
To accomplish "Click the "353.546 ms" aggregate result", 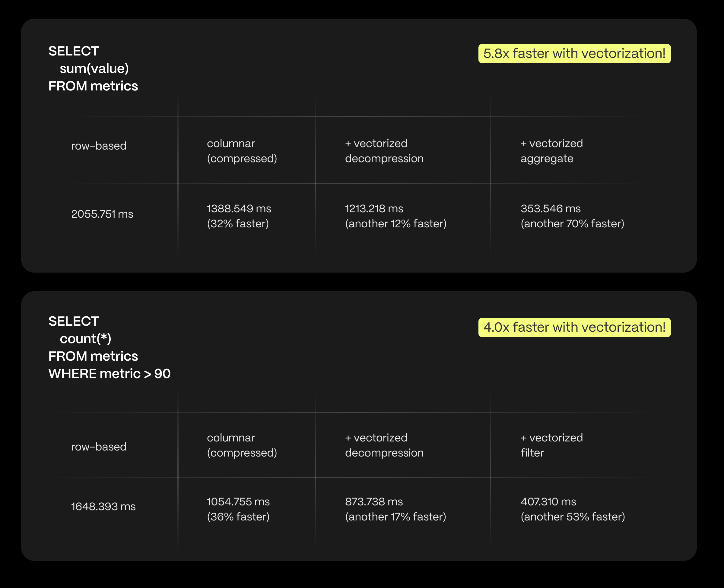I will click(551, 209).
